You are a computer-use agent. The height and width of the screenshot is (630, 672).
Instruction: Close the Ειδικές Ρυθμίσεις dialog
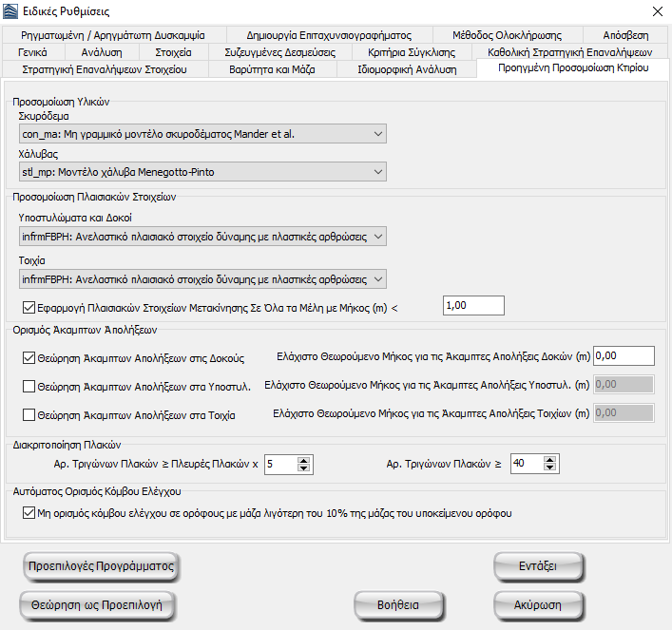654,12
